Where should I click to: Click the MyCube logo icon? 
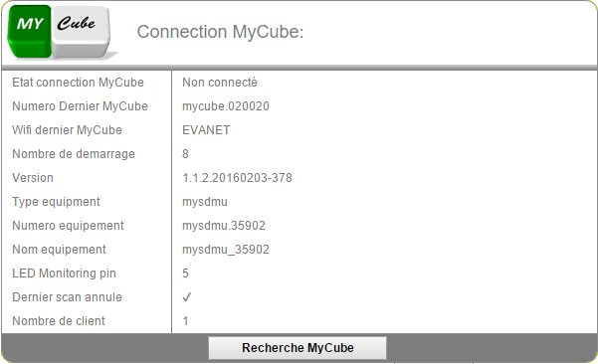(x=62, y=33)
